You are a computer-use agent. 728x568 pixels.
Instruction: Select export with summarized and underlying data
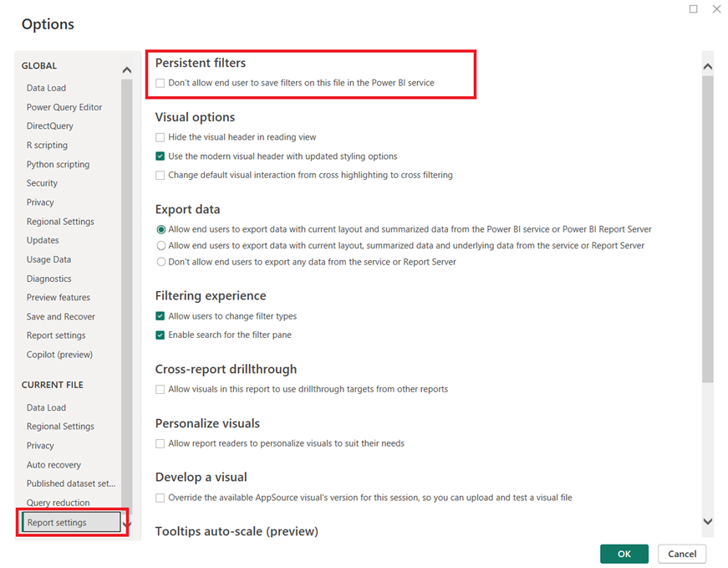point(160,244)
